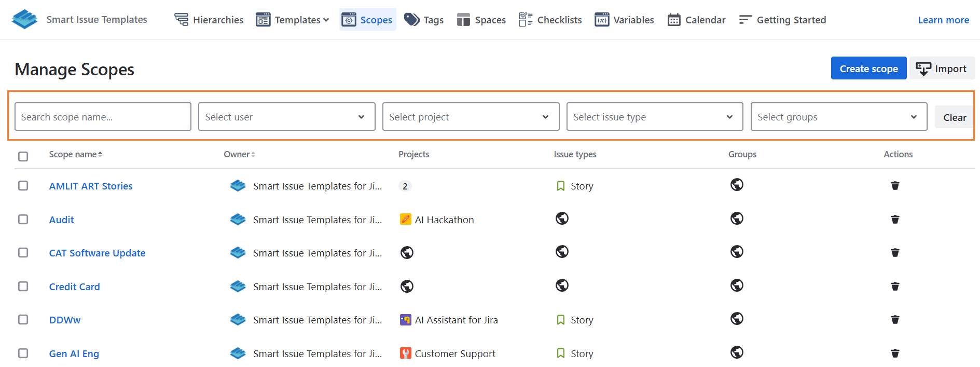Go to the Variables tab
Viewport: 980px width, 367px height.
[x=624, y=20]
